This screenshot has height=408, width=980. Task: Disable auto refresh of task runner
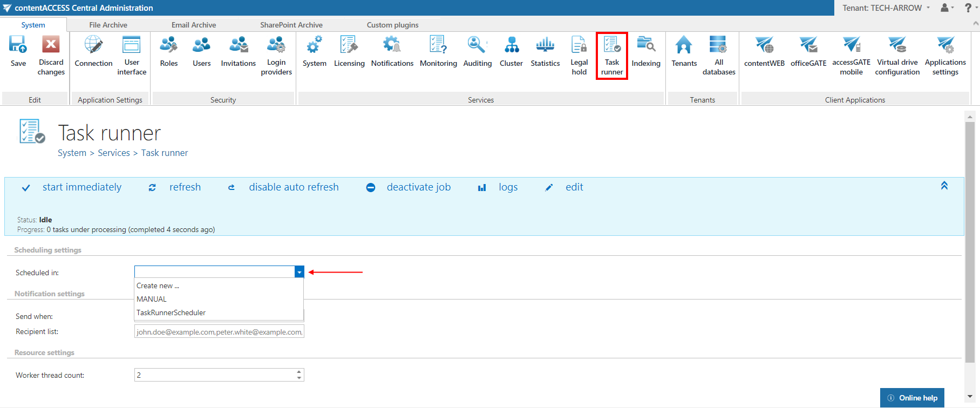293,187
